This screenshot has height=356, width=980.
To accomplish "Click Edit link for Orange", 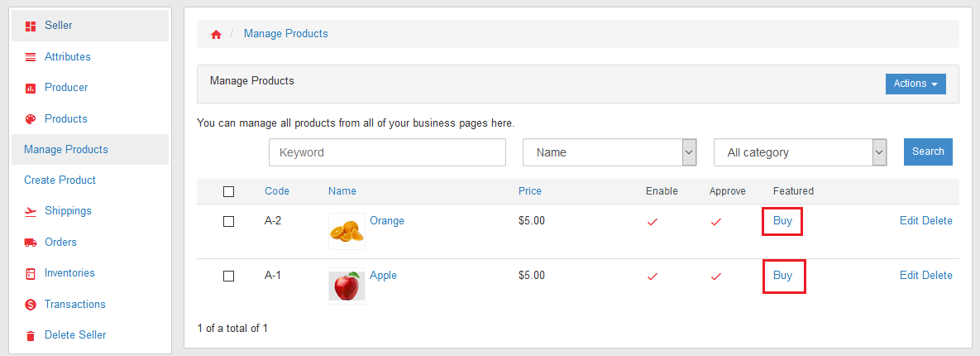I will point(910,221).
